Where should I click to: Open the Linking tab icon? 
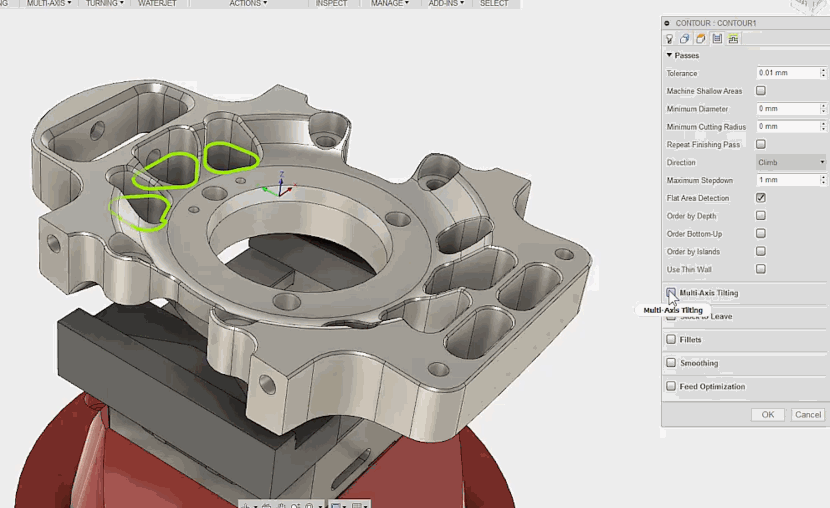pos(733,39)
